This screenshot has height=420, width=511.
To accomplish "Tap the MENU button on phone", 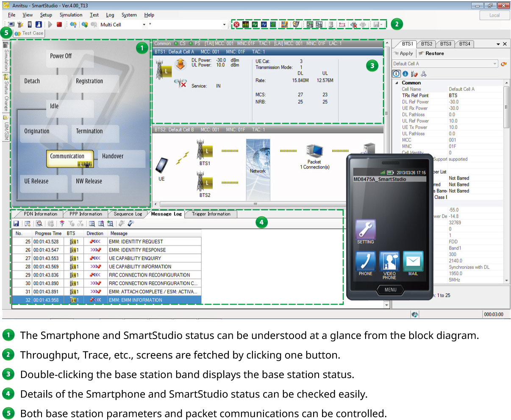I will pos(390,290).
